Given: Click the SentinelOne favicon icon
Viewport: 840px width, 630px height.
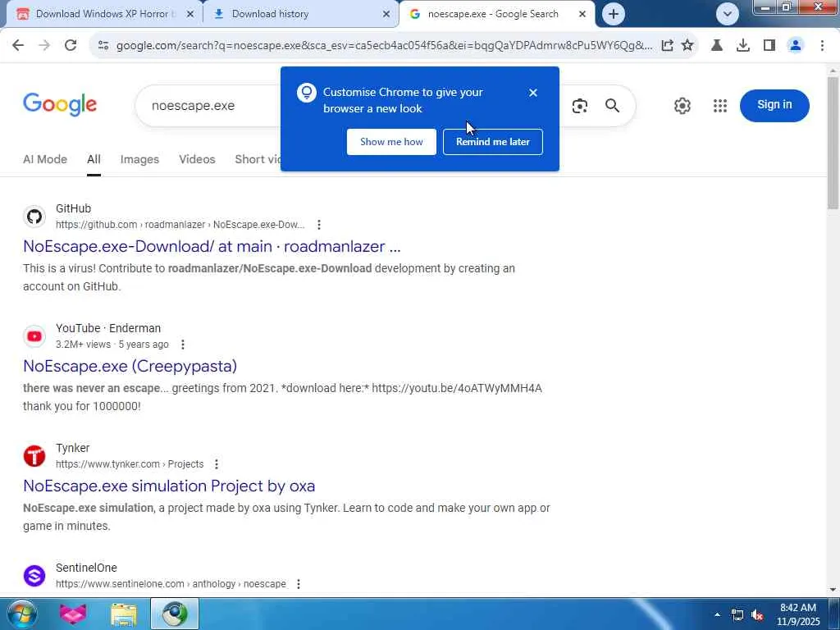Looking at the screenshot, I should point(34,576).
